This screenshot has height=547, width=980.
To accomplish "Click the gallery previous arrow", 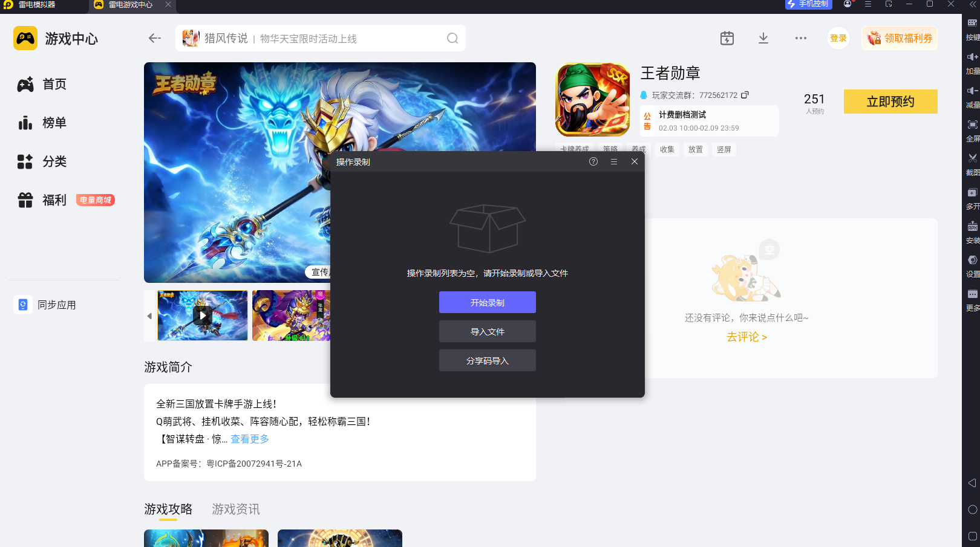I will [149, 316].
